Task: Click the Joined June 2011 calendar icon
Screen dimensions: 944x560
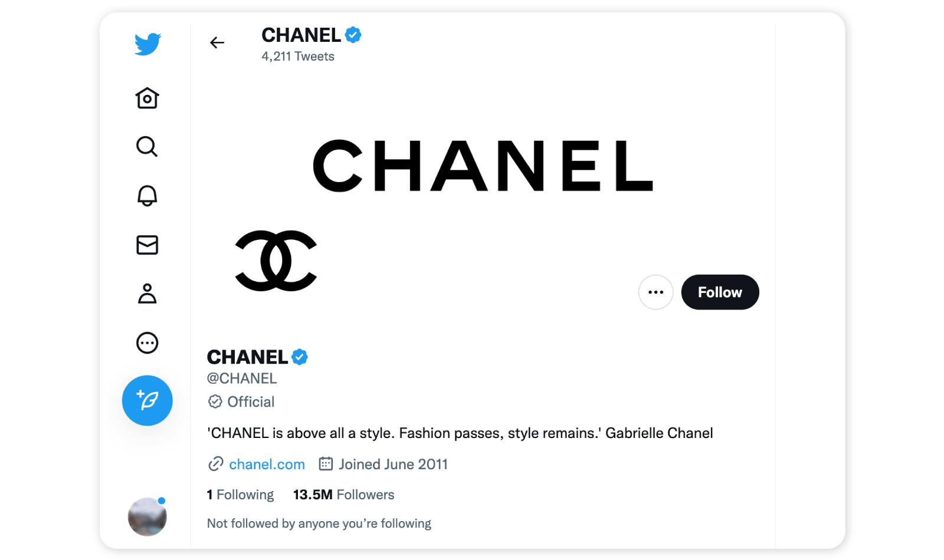Action: coord(325,464)
